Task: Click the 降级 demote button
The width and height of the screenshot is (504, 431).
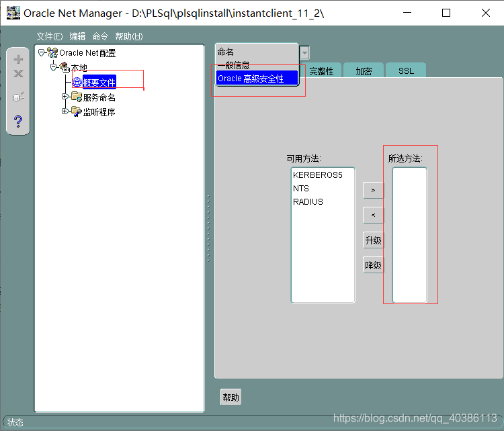Action: point(373,265)
